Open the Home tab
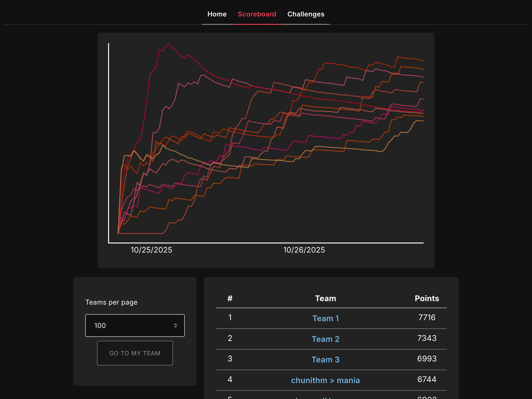 (217, 14)
